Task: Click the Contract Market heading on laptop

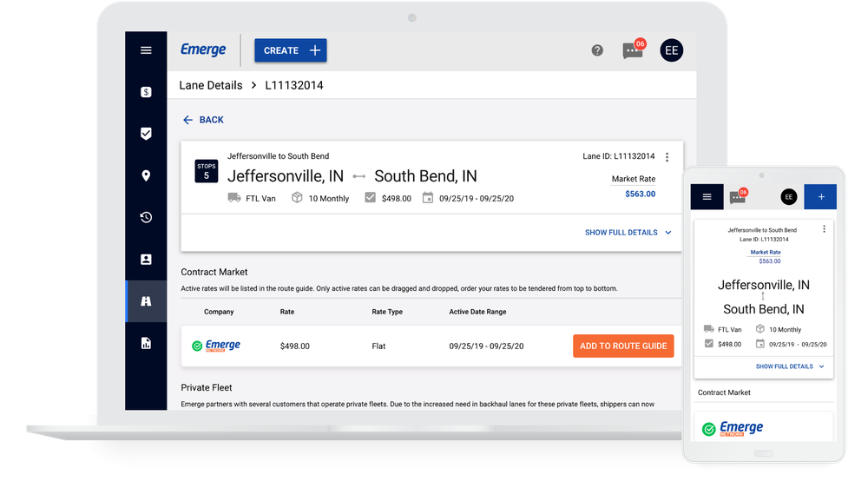Action: point(214,272)
